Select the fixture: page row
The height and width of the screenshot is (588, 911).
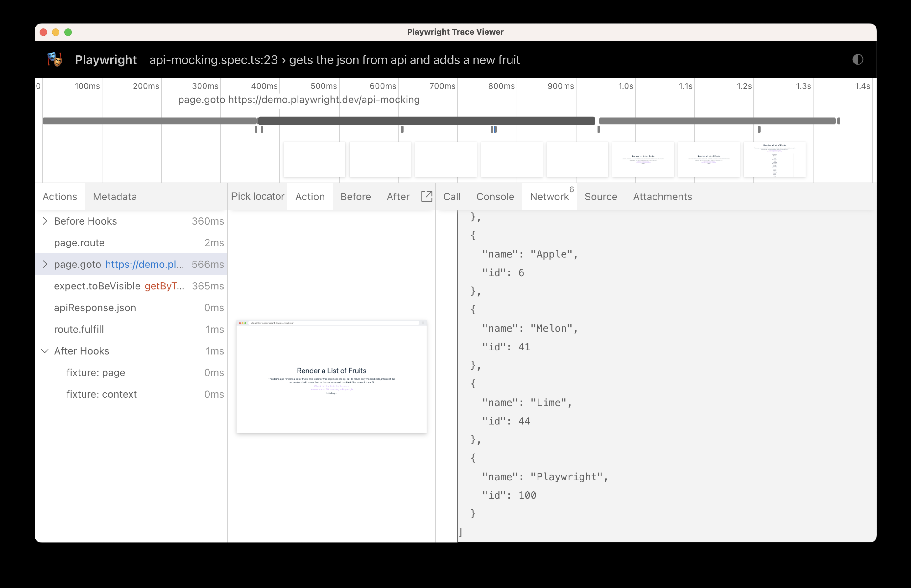click(131, 373)
